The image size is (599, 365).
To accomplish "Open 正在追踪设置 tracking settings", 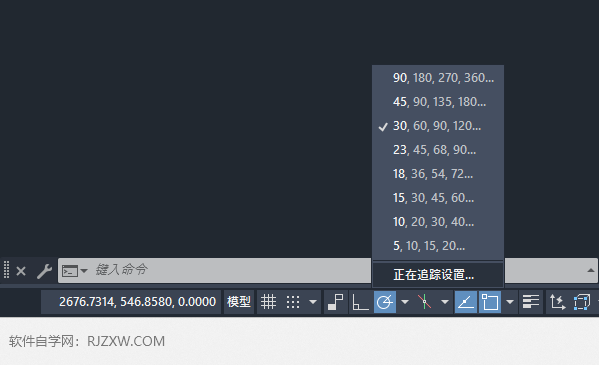I will [x=438, y=274].
